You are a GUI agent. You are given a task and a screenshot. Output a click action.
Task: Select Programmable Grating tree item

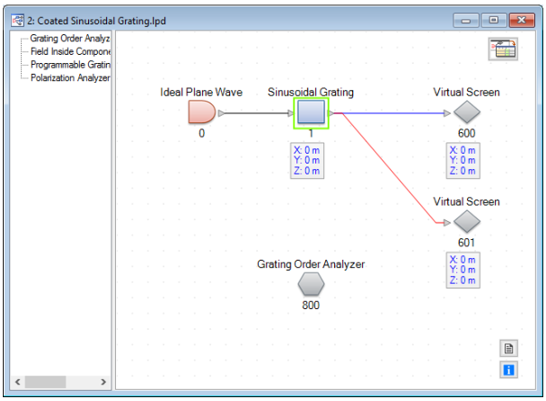click(x=70, y=64)
